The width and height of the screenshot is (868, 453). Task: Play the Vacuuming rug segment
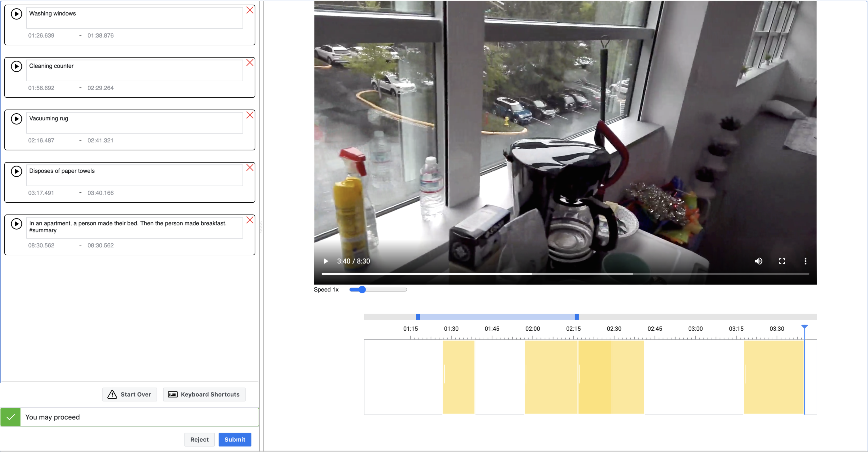pyautogui.click(x=16, y=119)
